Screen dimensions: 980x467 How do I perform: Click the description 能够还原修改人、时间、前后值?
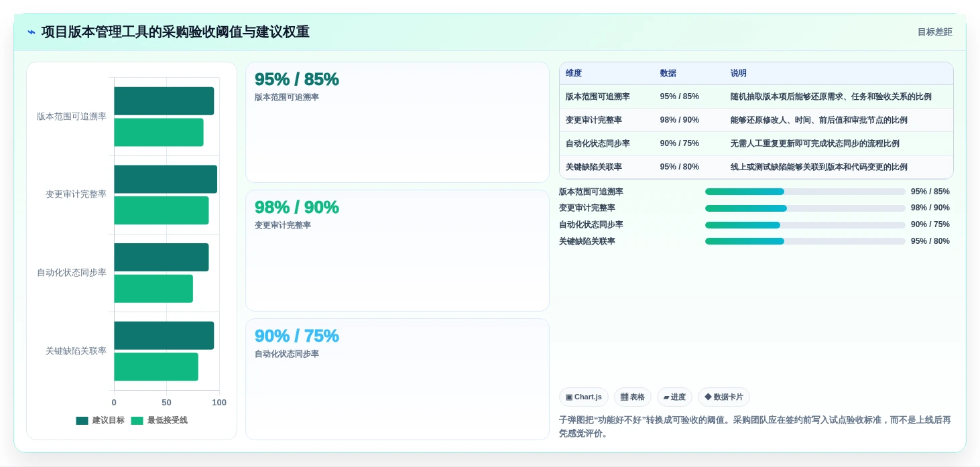[819, 120]
